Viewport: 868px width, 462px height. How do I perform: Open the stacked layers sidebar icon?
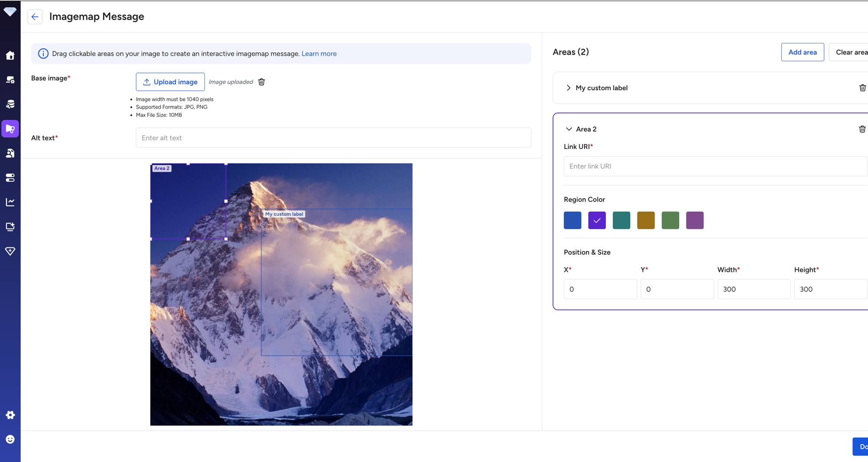(10, 104)
